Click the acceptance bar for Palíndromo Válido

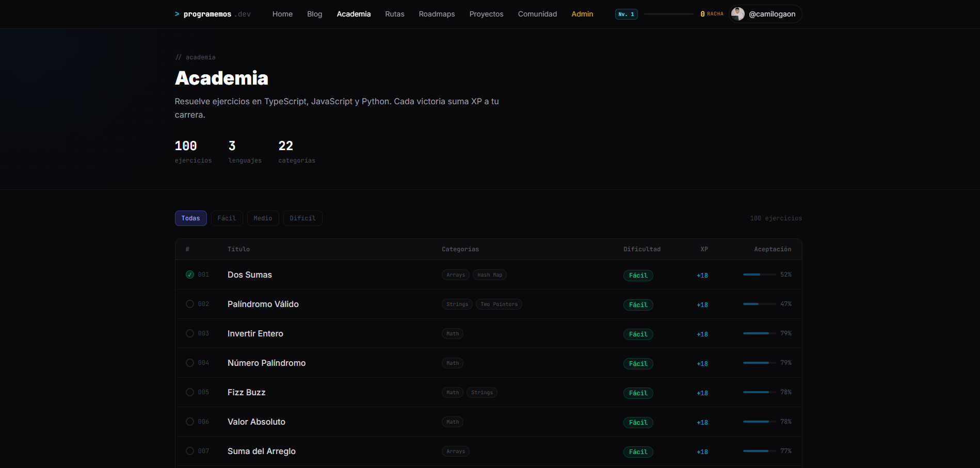[x=759, y=304]
